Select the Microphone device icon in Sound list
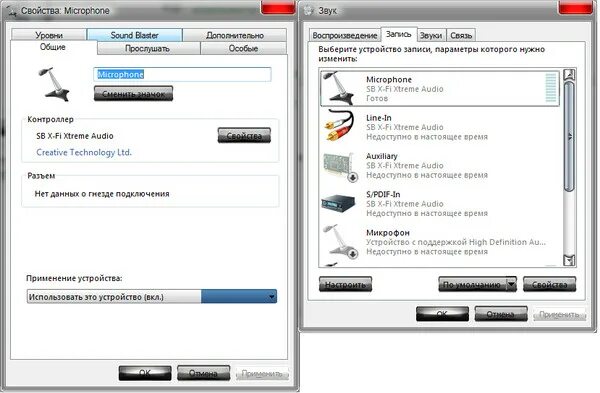 tap(338, 88)
